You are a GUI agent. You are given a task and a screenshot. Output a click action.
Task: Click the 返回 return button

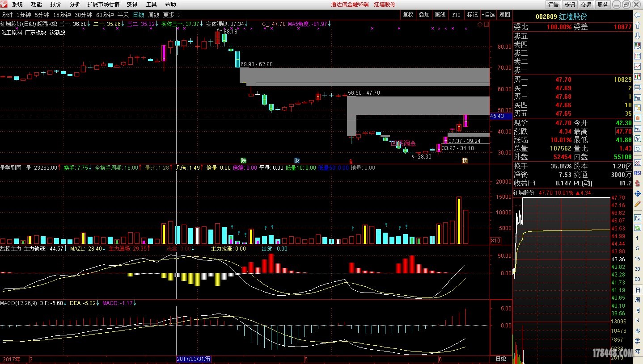point(504,15)
